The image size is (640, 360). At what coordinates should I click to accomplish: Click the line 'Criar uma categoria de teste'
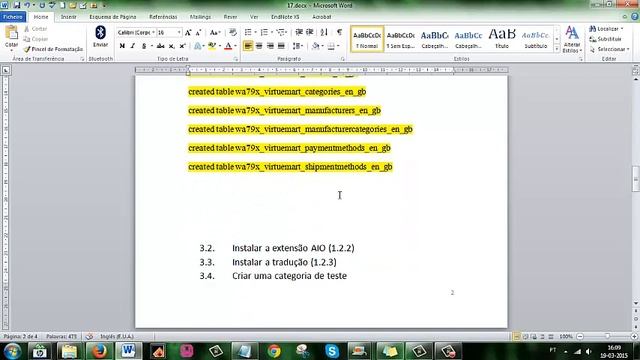(289, 276)
